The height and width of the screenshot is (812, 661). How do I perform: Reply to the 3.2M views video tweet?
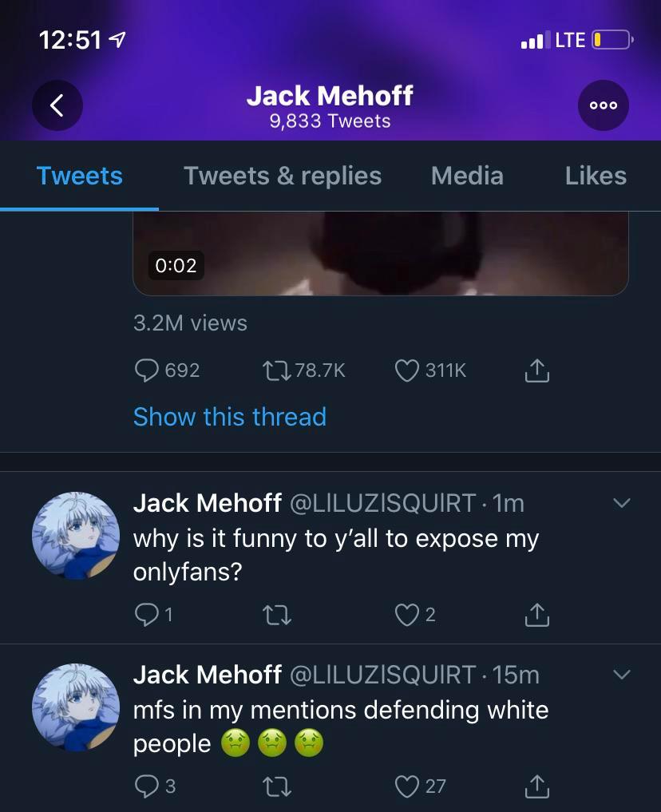[147, 370]
